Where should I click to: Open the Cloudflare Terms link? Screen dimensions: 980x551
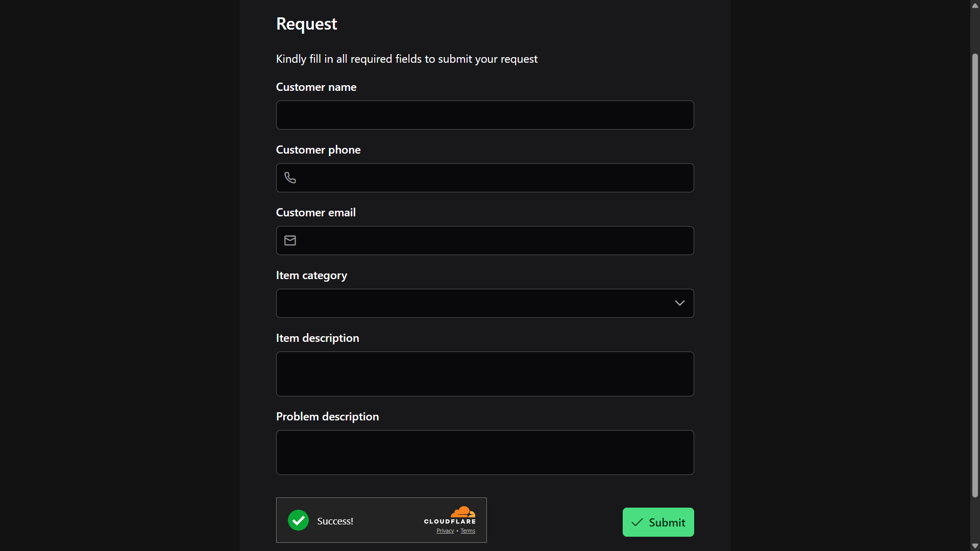click(468, 531)
